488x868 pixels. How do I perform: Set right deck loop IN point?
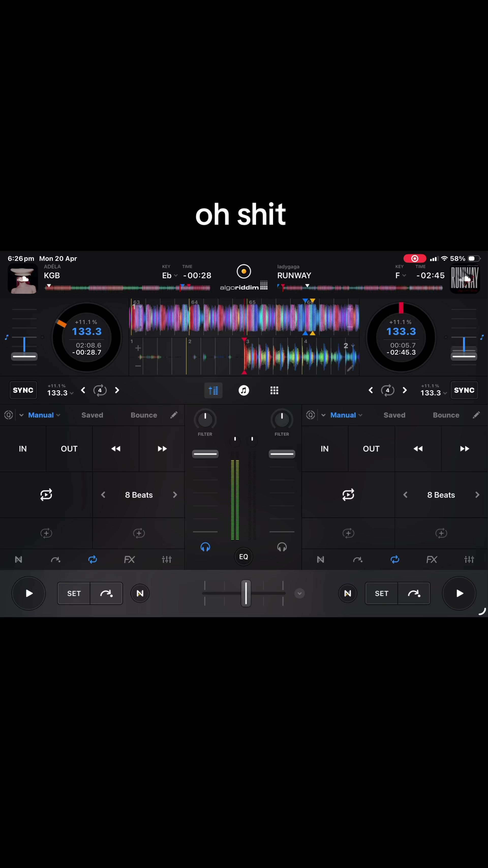[325, 449]
